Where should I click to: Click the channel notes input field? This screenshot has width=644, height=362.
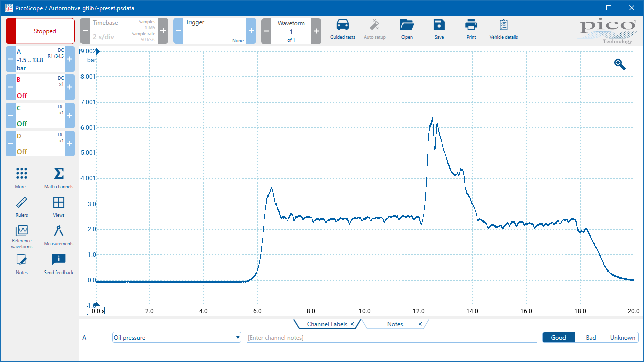391,338
